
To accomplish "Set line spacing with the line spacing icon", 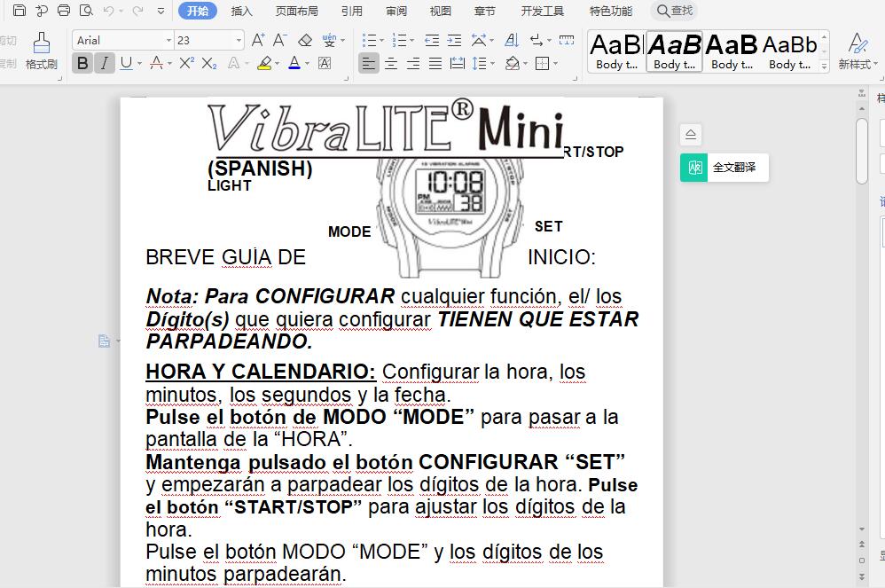I will tap(479, 63).
